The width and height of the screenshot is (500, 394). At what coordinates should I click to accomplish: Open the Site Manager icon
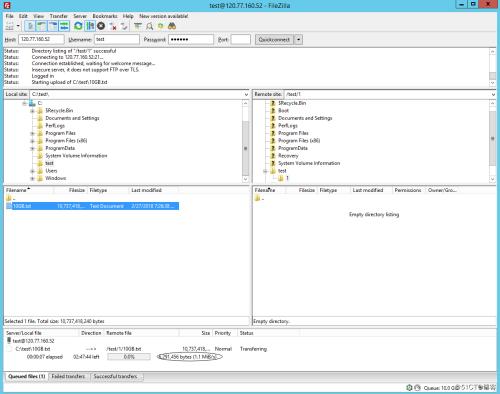pyautogui.click(x=10, y=26)
